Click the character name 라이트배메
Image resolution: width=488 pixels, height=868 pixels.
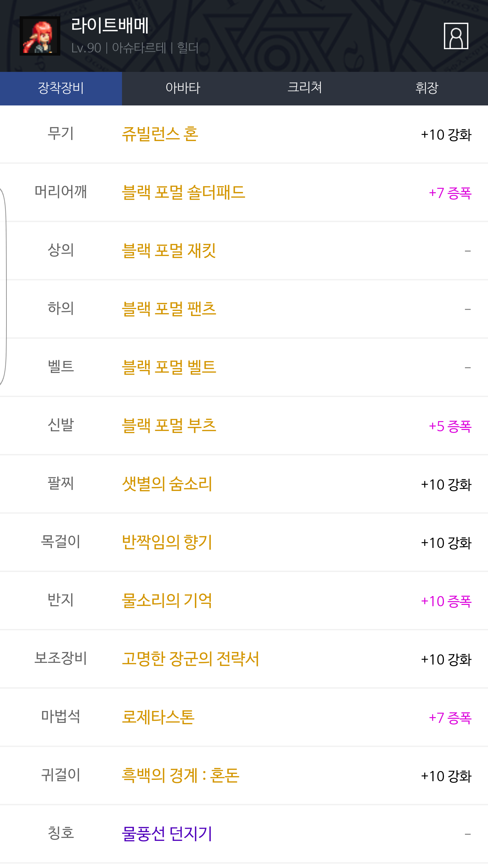[x=110, y=26]
